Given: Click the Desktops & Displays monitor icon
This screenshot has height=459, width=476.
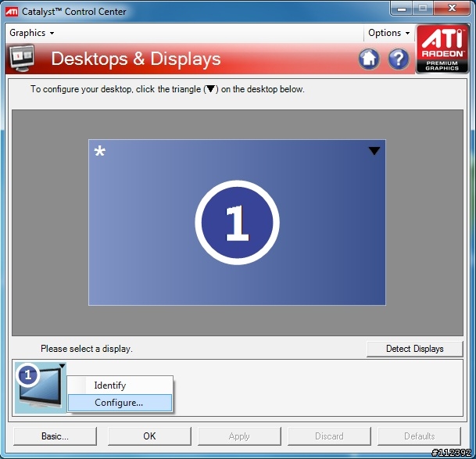Looking at the screenshot, I should pos(22,59).
